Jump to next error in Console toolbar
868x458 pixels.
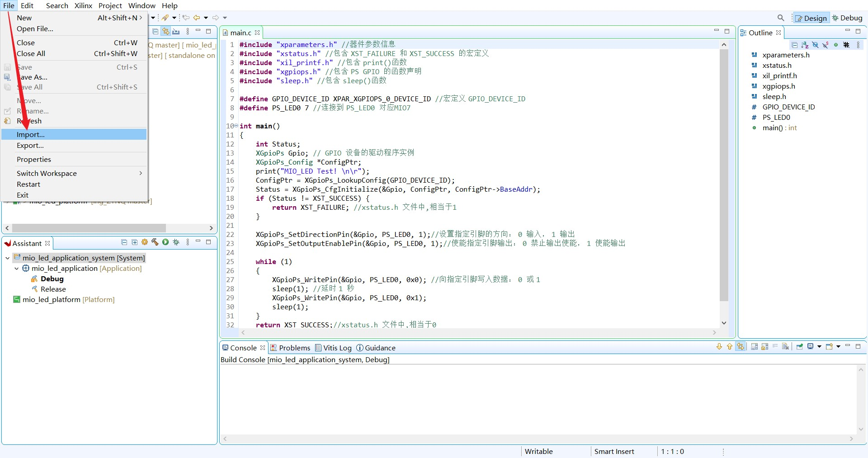point(719,347)
